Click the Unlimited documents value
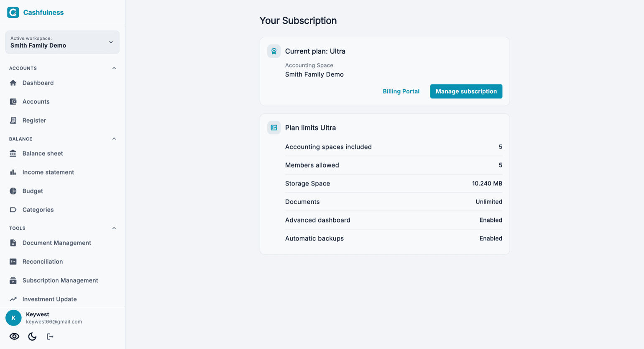Viewport: 644px width, 349px height. [489, 202]
